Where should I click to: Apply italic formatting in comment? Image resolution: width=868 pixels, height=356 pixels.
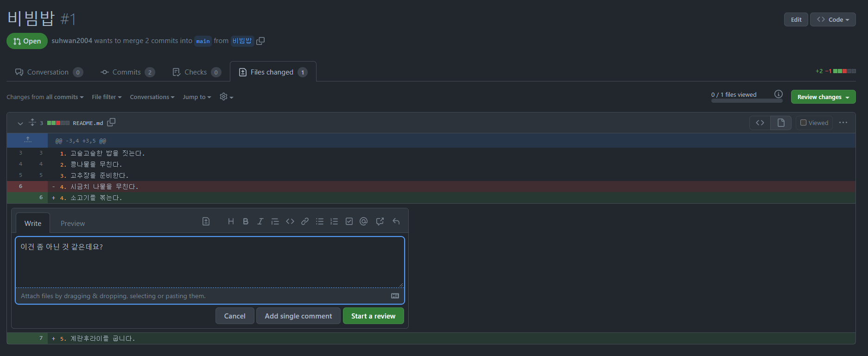click(x=260, y=222)
